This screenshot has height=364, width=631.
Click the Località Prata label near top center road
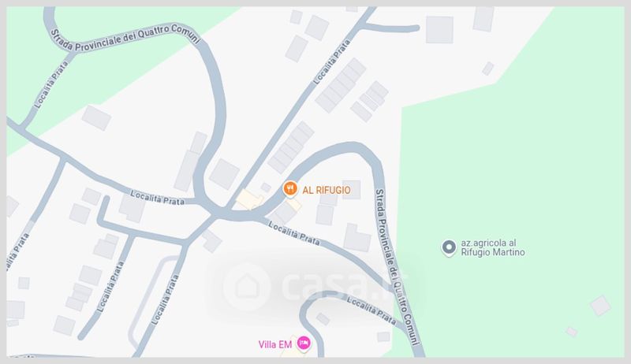coord(331,61)
